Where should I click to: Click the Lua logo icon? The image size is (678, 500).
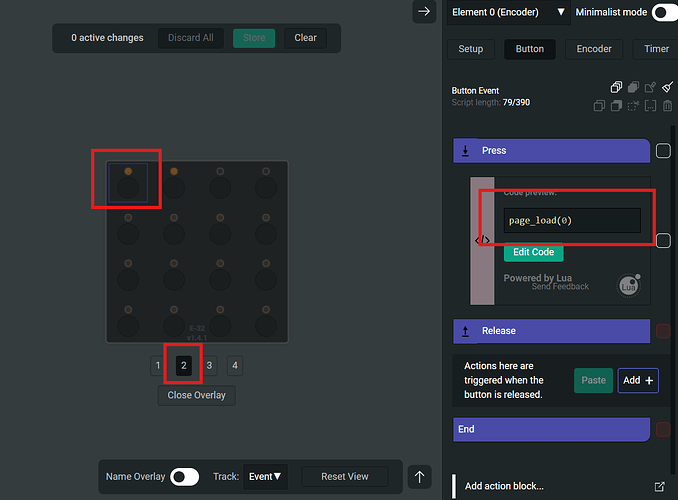[629, 285]
